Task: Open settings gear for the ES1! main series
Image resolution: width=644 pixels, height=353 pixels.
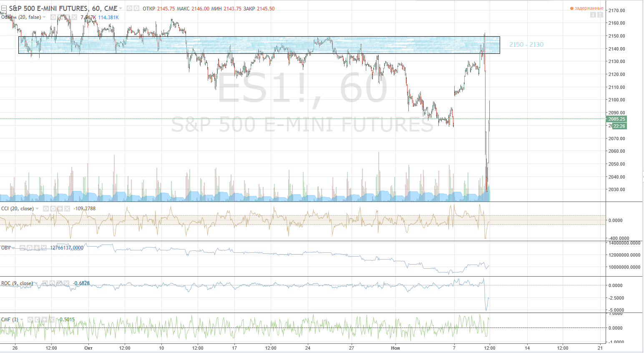Action: pos(136,8)
